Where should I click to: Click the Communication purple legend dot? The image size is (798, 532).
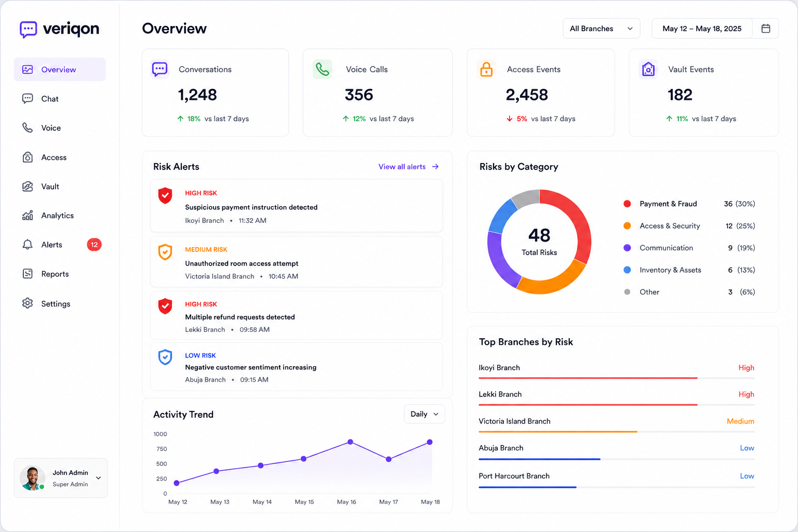coord(627,248)
